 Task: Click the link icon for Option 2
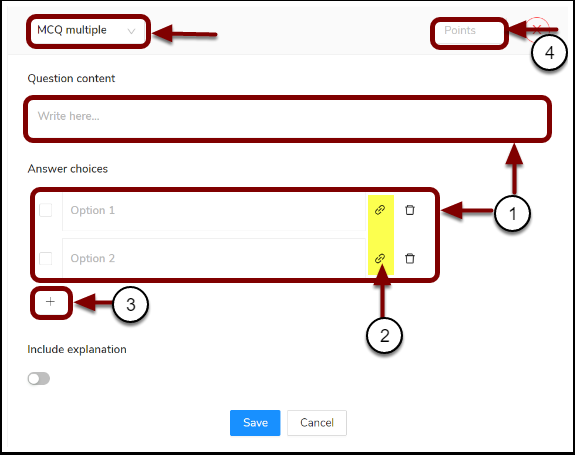pos(380,258)
